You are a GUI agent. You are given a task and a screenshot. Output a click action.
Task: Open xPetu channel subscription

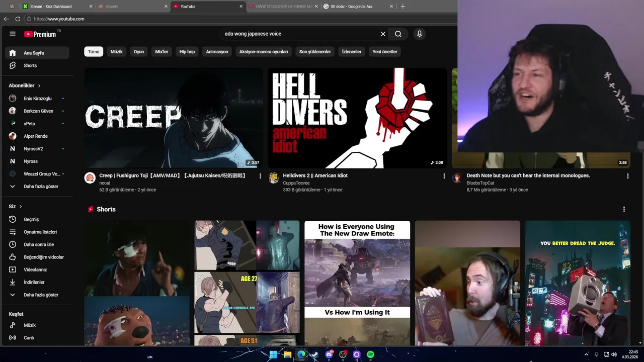(x=37, y=124)
